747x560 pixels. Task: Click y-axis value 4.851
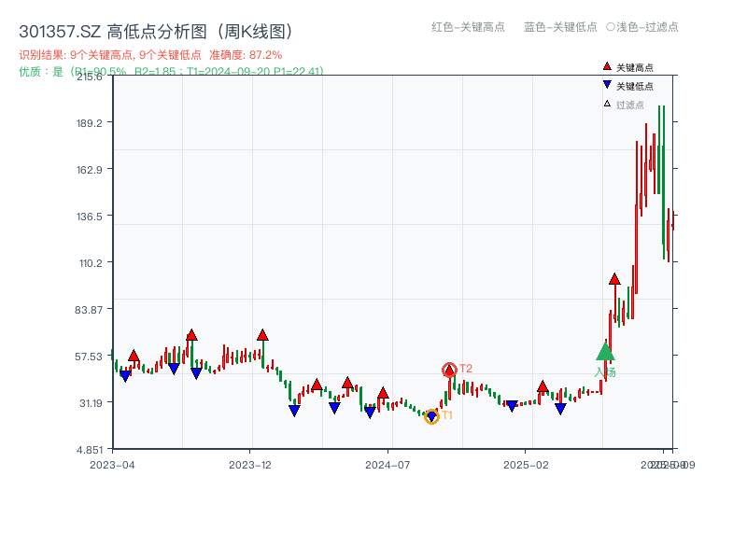pyautogui.click(x=90, y=450)
